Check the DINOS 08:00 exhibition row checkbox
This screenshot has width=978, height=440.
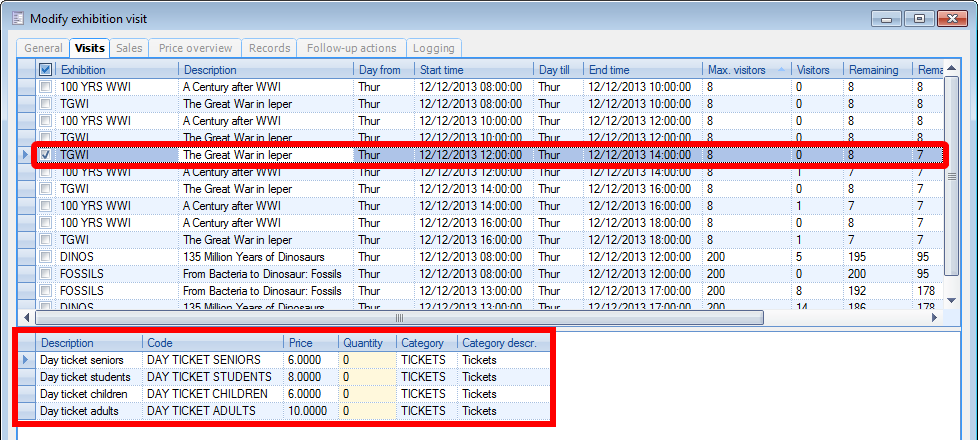pyautogui.click(x=46, y=257)
